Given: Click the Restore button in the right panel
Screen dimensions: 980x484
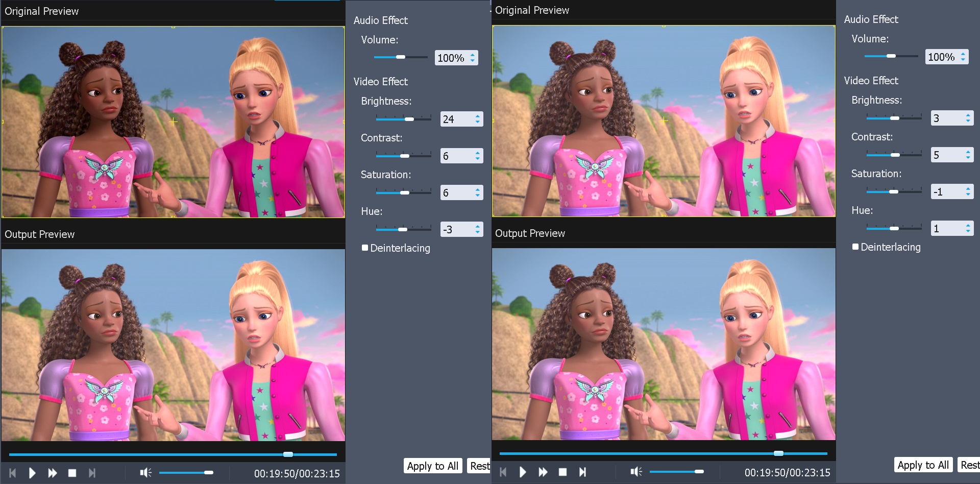Looking at the screenshot, I should point(969,465).
